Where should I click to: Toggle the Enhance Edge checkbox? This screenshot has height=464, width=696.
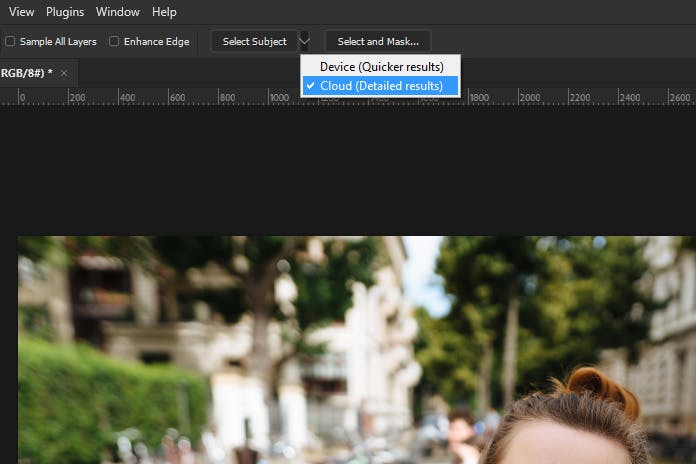[114, 41]
